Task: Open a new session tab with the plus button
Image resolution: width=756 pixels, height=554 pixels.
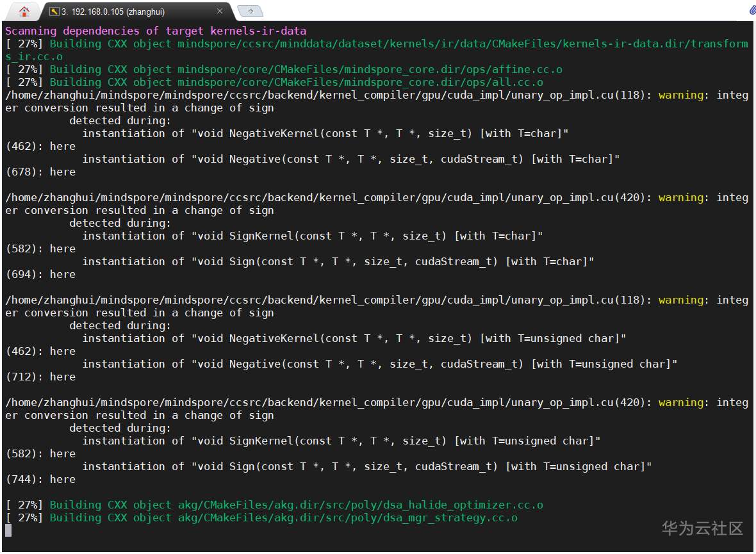Action: coord(251,11)
